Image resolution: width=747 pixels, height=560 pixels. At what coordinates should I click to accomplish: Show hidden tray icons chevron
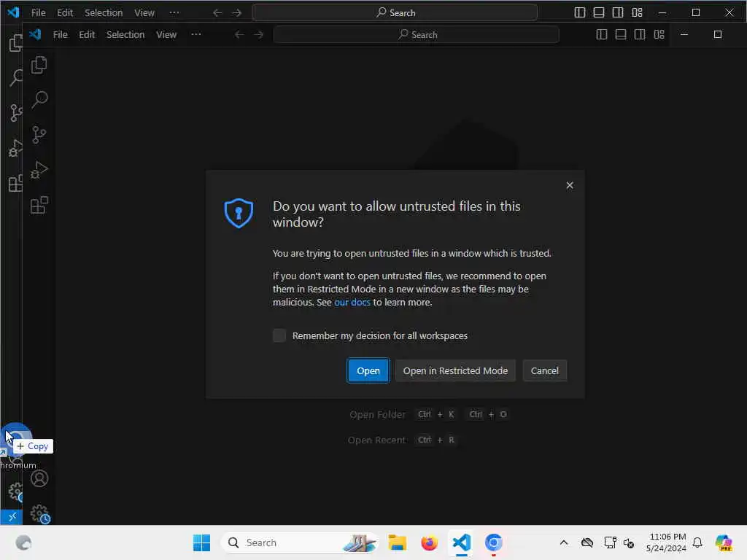(x=564, y=542)
